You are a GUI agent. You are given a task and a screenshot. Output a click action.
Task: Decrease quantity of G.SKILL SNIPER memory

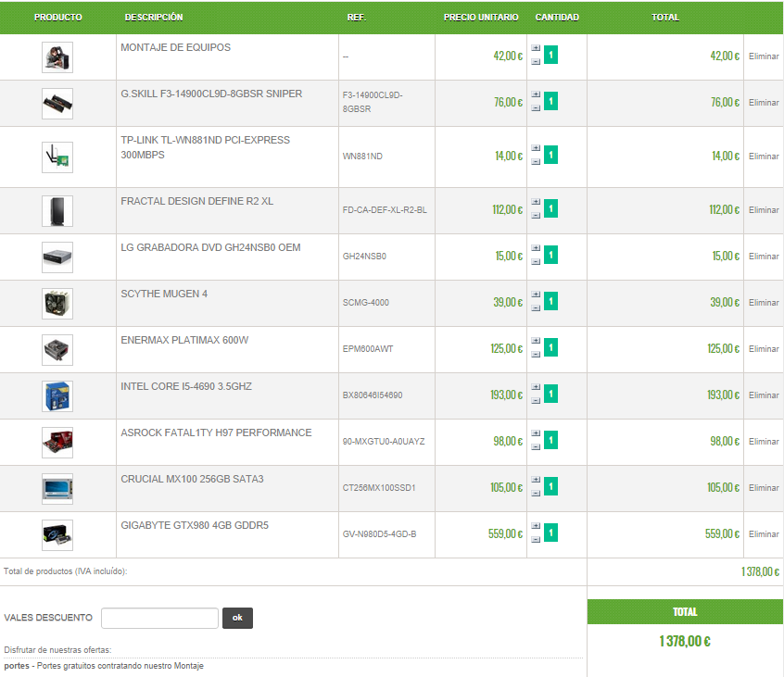(536, 108)
